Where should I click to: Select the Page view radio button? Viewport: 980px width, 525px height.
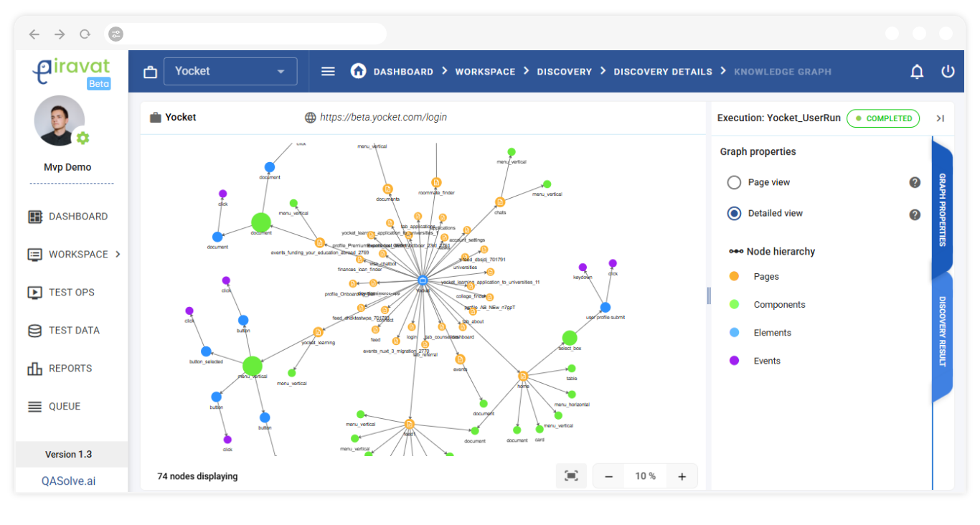[x=734, y=182]
